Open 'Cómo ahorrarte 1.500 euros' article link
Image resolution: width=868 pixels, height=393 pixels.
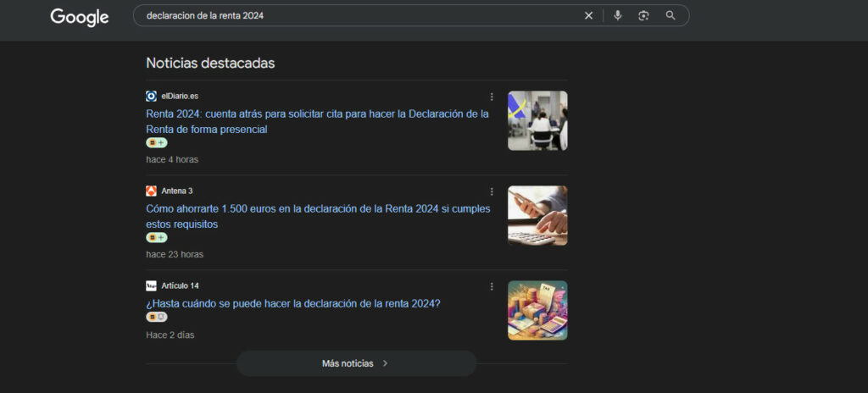coord(318,217)
